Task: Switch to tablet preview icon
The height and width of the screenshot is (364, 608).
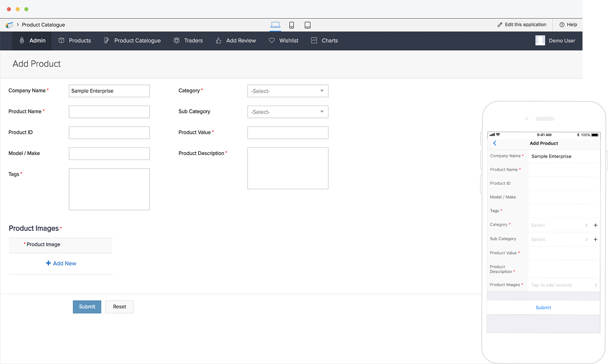Action: [308, 25]
